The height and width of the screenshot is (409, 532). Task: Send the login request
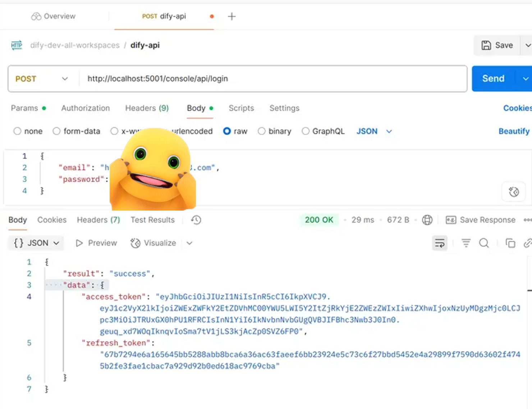pos(493,79)
